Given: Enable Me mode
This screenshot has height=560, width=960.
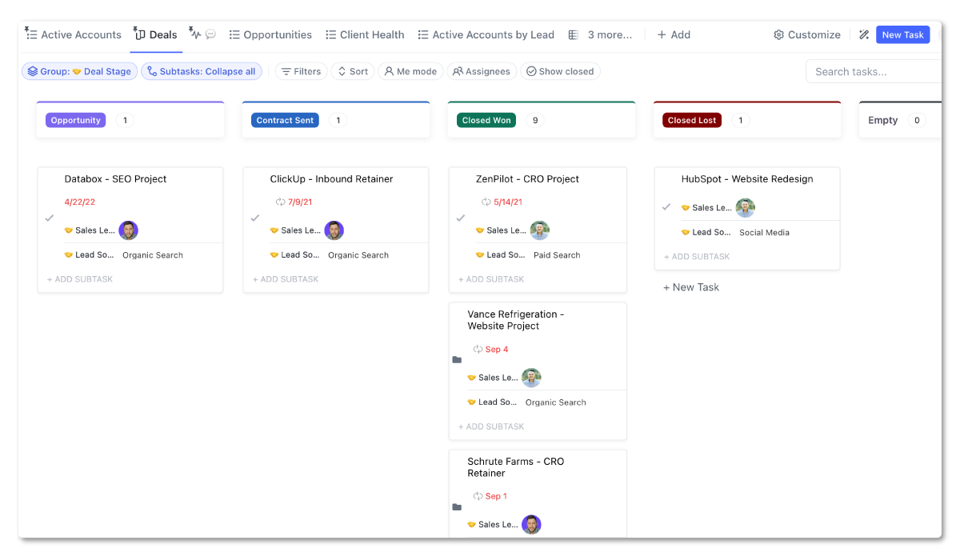Looking at the screenshot, I should 410,71.
